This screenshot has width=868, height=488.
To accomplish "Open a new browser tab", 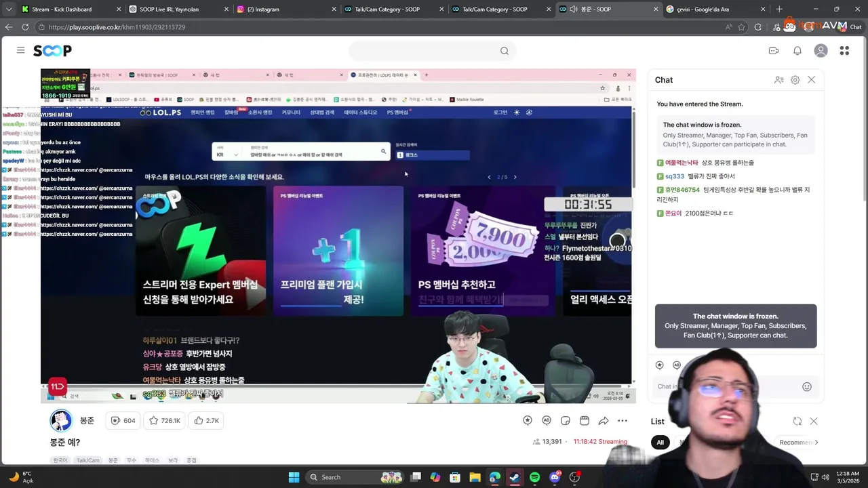I will [x=779, y=9].
